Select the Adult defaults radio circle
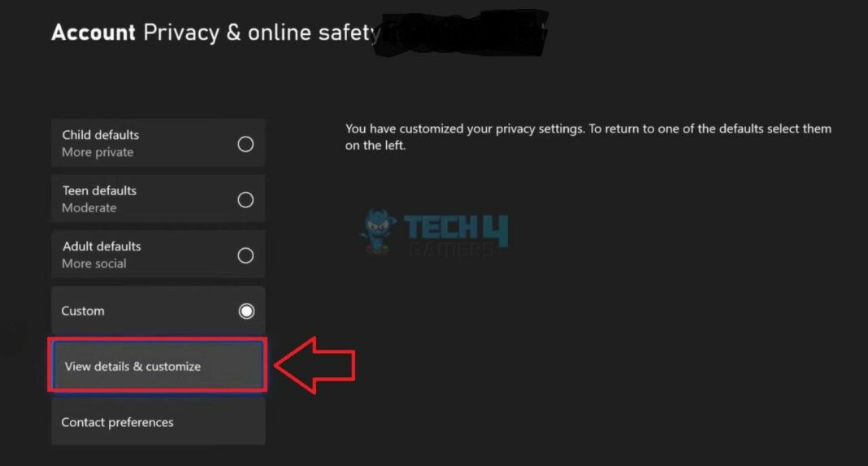Viewport: 868px width, 466px height. (245, 255)
